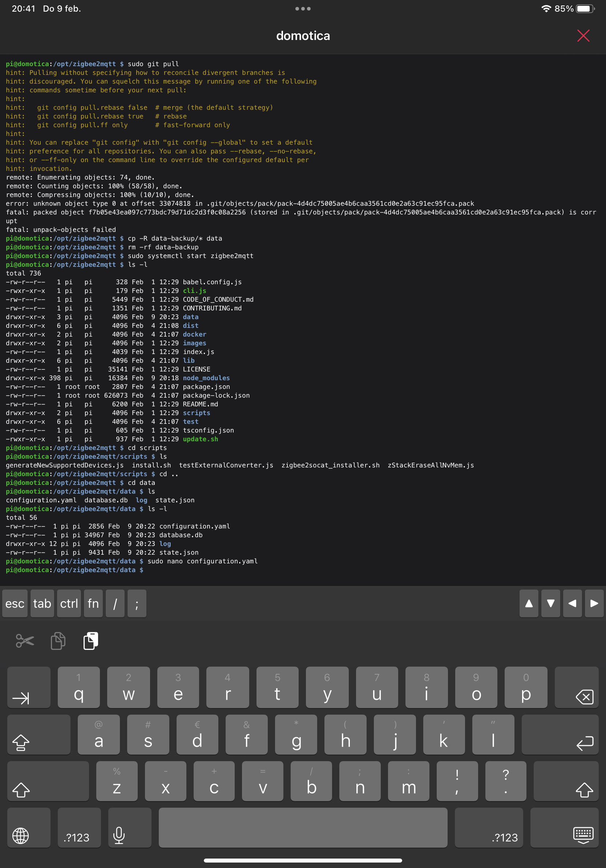Screen dimensions: 606x868
Task: Select the copy icon above the keyboard
Action: click(x=57, y=640)
